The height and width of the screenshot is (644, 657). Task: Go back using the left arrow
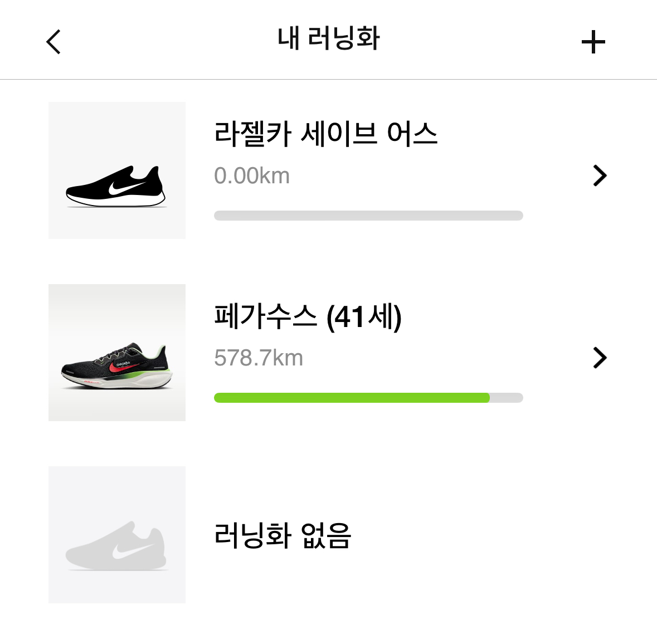(x=53, y=42)
